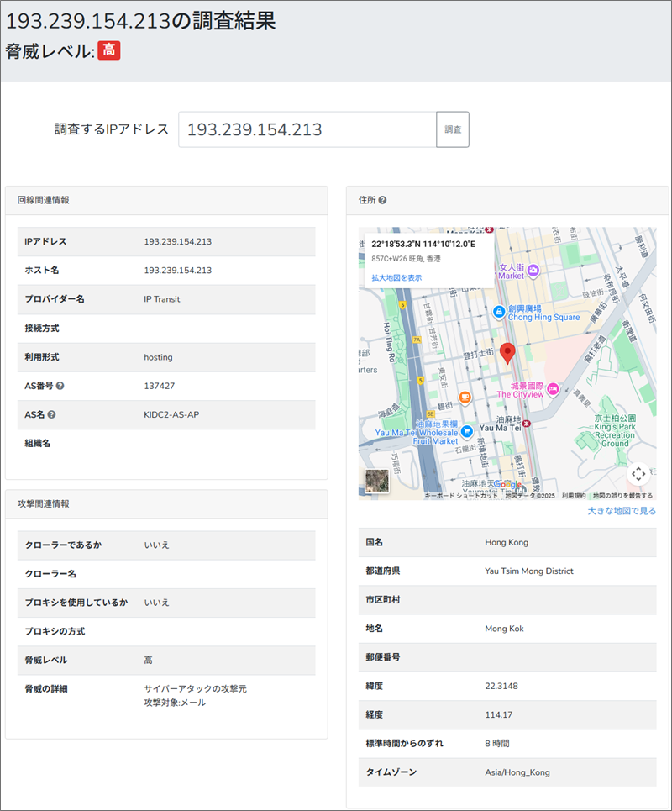Viewport: 672px width, 811px height.
Task: Click the Ladies' Market camera marker
Action: [533, 269]
